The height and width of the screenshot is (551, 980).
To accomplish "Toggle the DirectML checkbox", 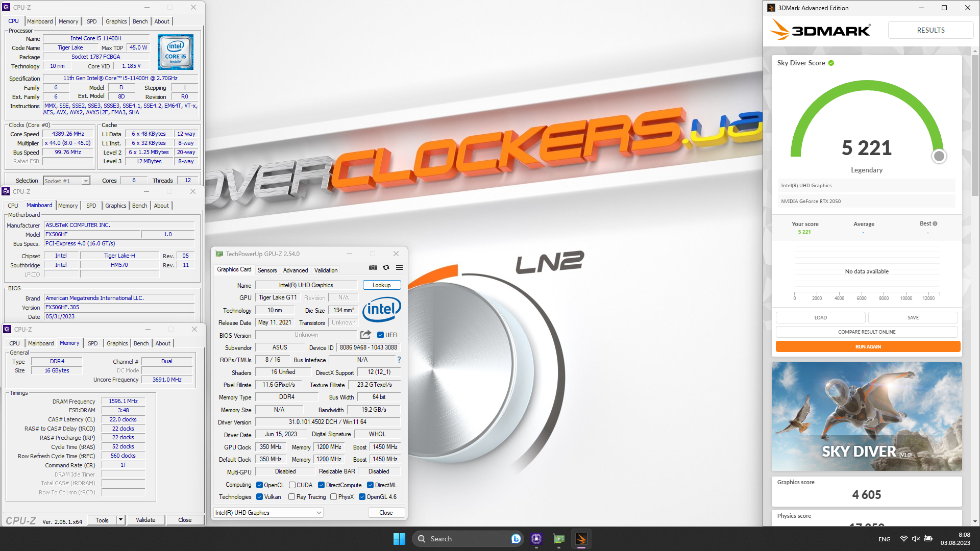I will pos(370,485).
